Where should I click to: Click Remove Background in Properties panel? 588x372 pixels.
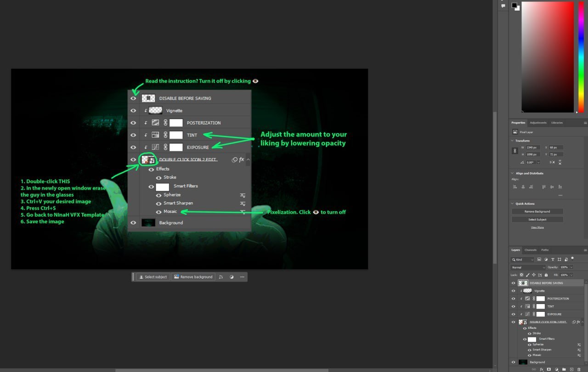[x=537, y=211]
